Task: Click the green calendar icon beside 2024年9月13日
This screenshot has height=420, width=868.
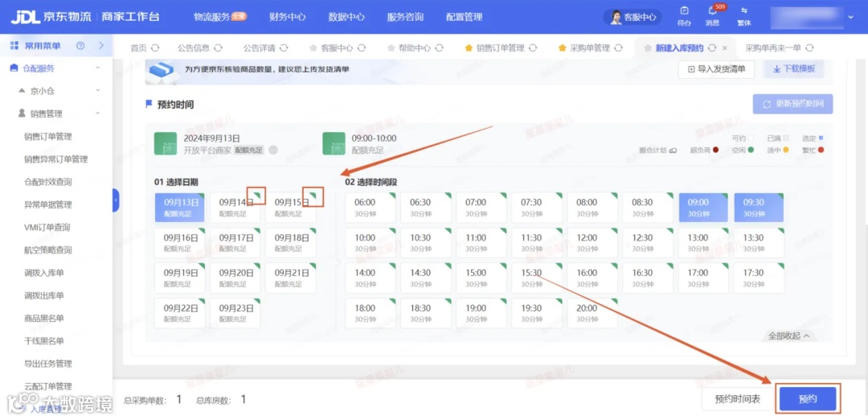Action: (165, 143)
